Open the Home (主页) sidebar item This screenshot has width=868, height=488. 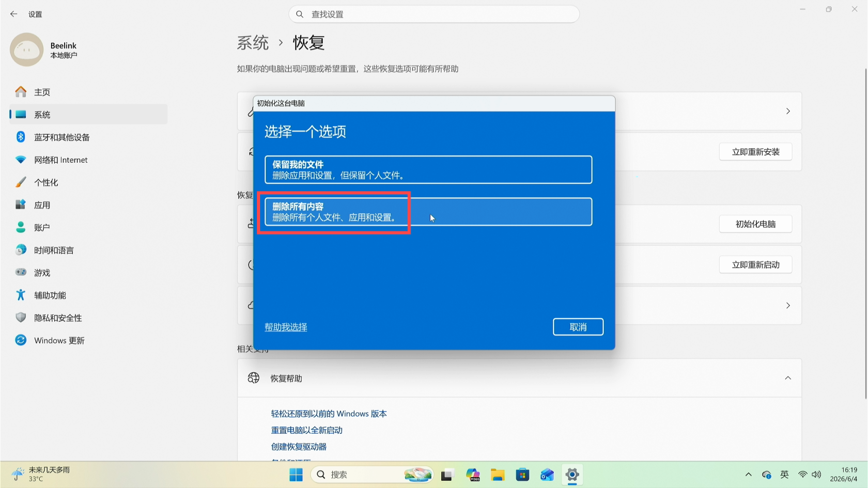click(88, 92)
